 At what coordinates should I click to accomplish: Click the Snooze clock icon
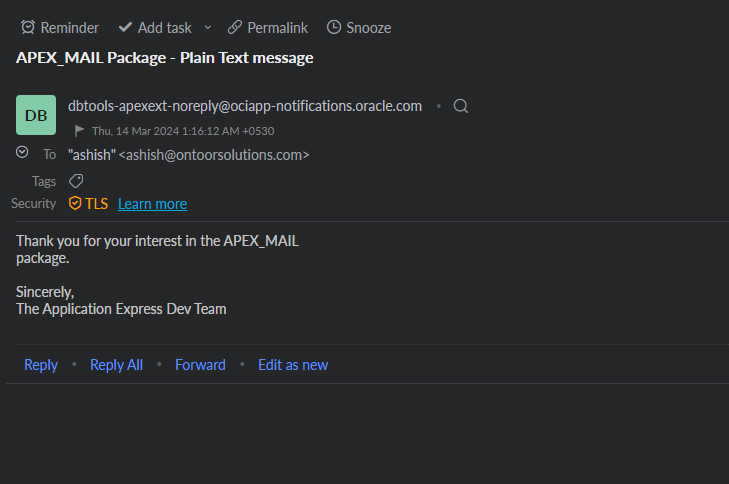click(334, 27)
